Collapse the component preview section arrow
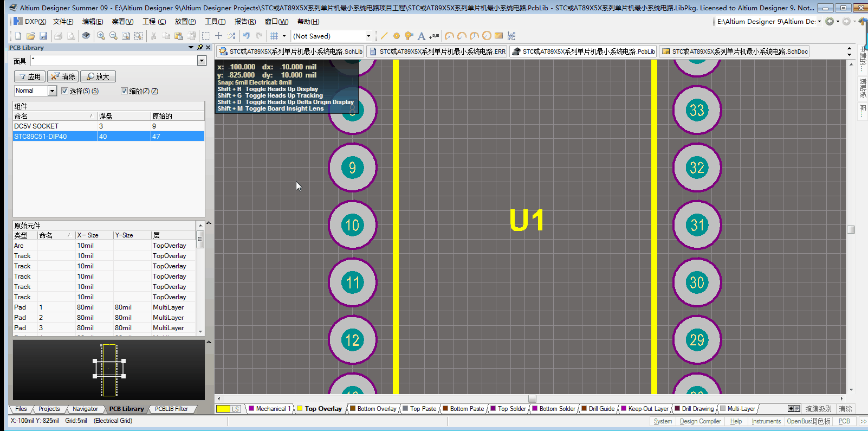 point(209,342)
